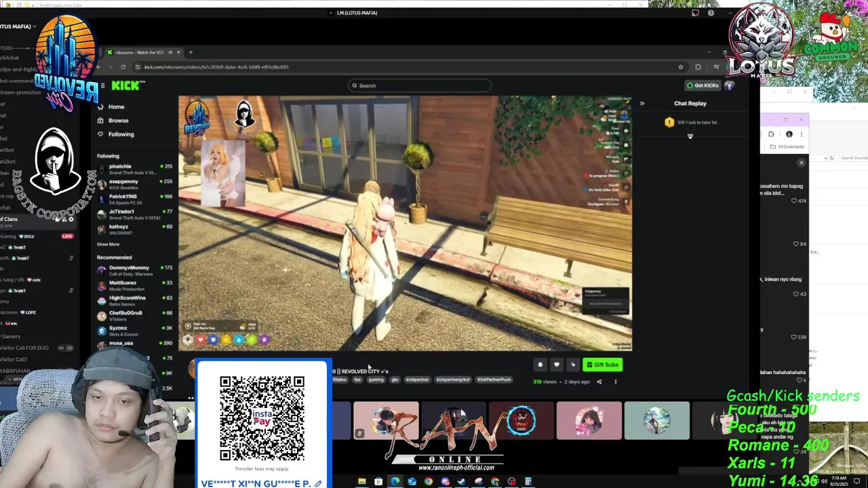Open ChefBuGGruB recommended channel
868x488 pixels.
coord(135,314)
